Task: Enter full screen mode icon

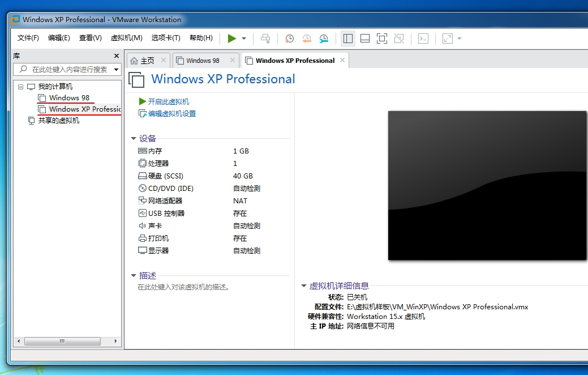Action: pos(382,39)
